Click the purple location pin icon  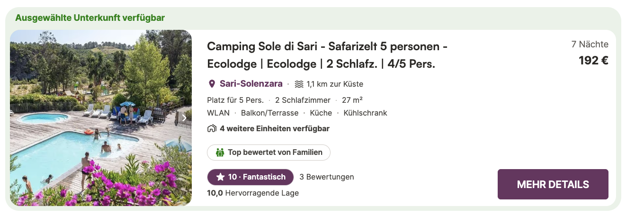[212, 84]
